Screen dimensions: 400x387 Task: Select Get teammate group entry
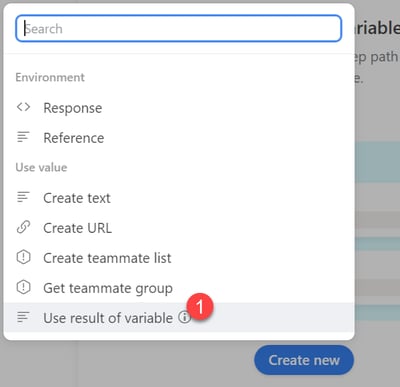[179, 288]
